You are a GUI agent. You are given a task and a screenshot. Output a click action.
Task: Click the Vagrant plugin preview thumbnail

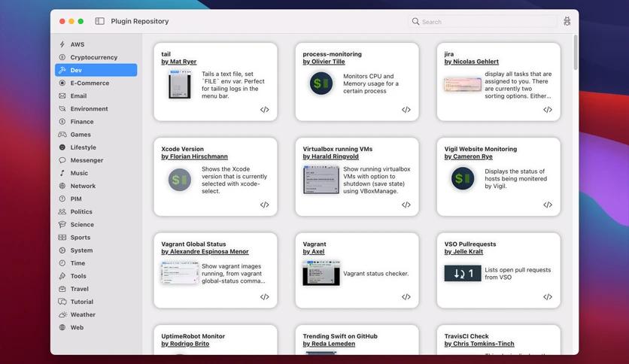click(x=321, y=273)
